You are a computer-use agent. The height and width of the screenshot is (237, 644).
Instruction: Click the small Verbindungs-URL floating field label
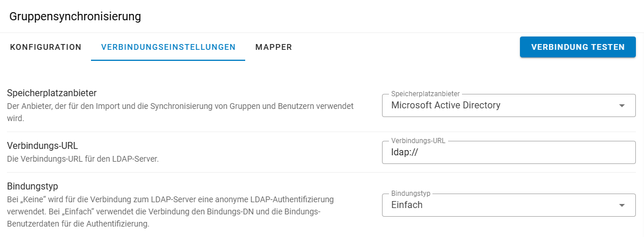click(418, 140)
